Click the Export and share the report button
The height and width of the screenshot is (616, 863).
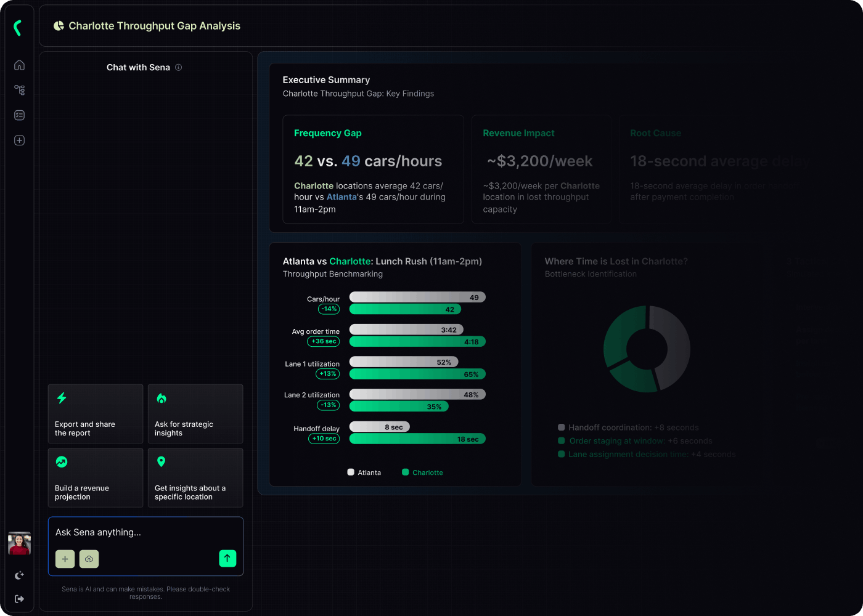[x=95, y=414]
